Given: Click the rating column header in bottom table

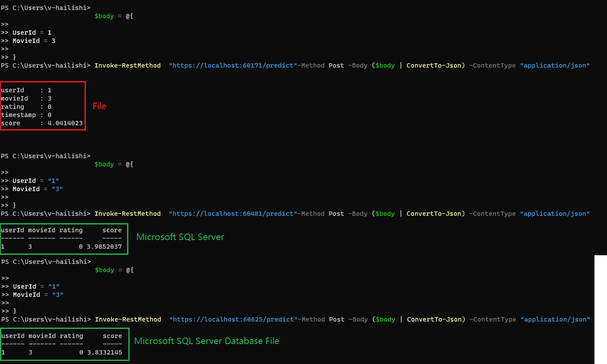Looking at the screenshot, I should click(71, 335).
